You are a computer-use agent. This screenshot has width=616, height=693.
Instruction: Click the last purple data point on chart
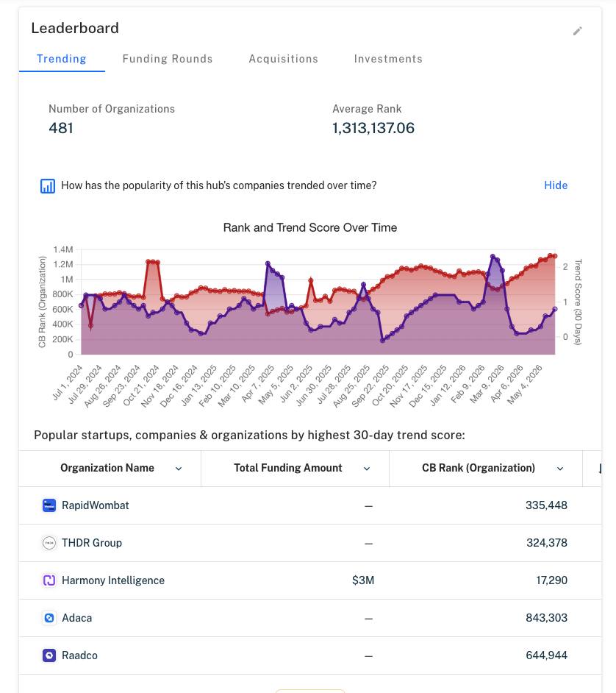coord(555,310)
